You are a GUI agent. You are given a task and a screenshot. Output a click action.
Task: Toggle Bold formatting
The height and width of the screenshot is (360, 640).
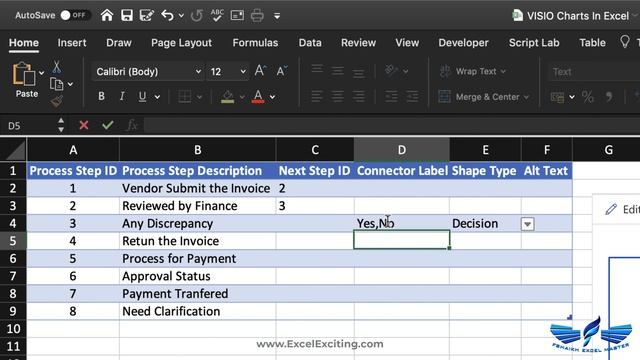click(101, 96)
